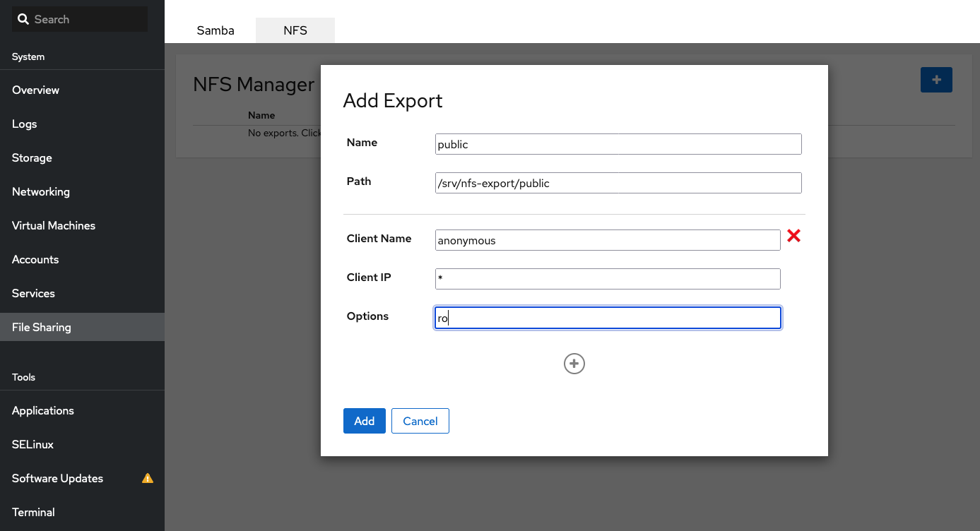Click the Software Updates warning icon
This screenshot has height=531, width=980.
pyautogui.click(x=148, y=478)
